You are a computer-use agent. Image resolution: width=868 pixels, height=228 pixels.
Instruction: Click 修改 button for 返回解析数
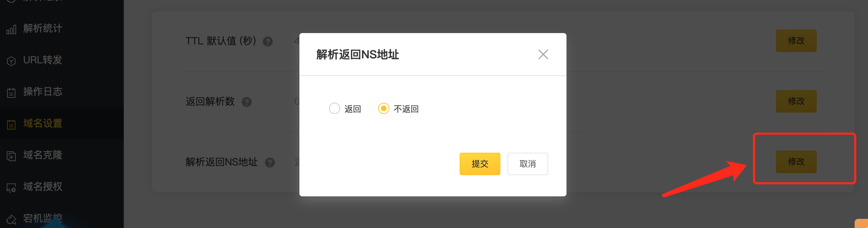click(x=796, y=101)
